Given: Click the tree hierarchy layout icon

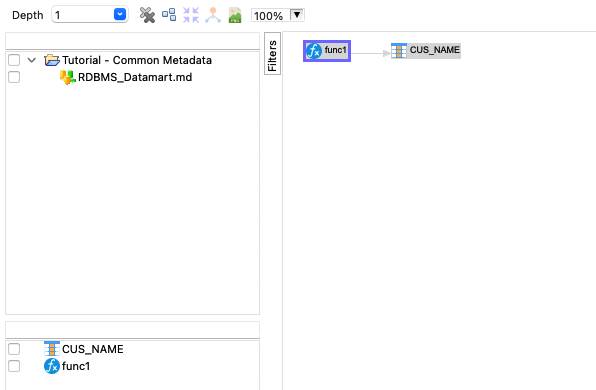Looking at the screenshot, I should pyautogui.click(x=213, y=15).
